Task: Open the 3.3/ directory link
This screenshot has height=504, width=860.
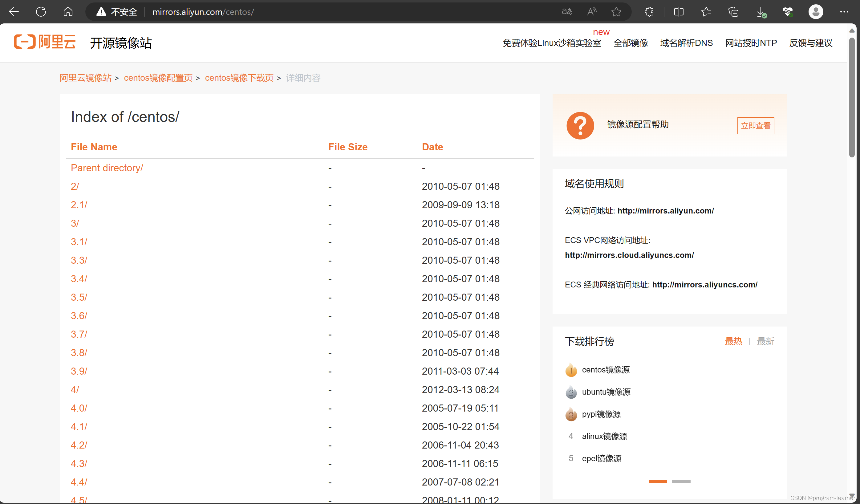Action: (79, 260)
